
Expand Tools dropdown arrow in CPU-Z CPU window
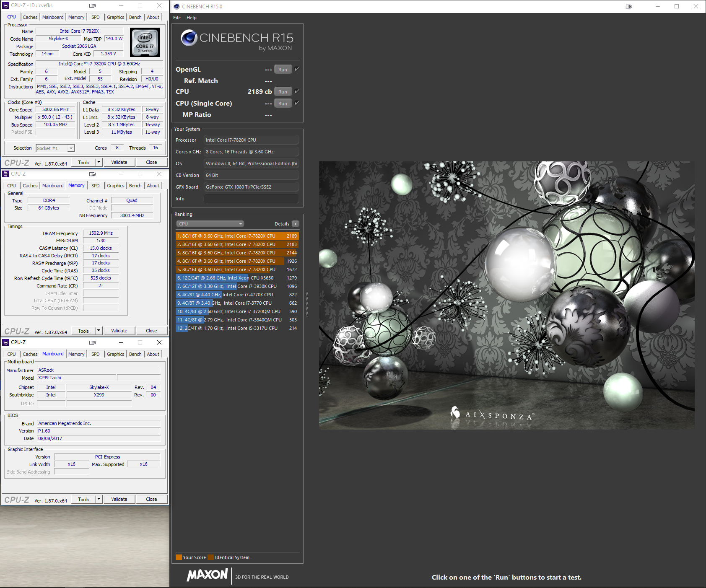[x=99, y=162]
